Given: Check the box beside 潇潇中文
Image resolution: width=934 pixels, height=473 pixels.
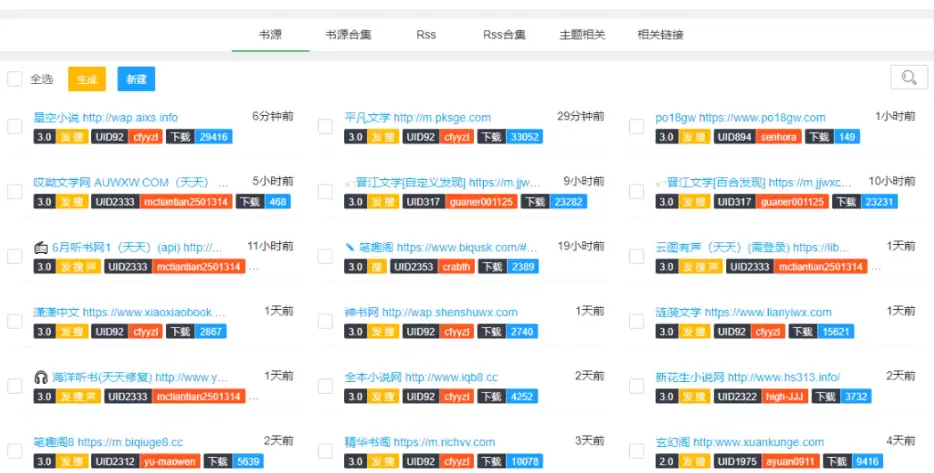Looking at the screenshot, I should point(15,321).
